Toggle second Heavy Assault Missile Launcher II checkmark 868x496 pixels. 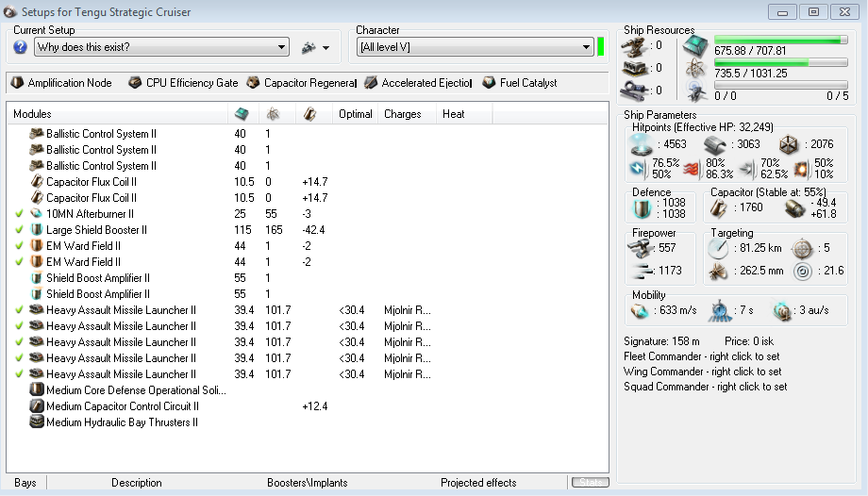point(20,326)
